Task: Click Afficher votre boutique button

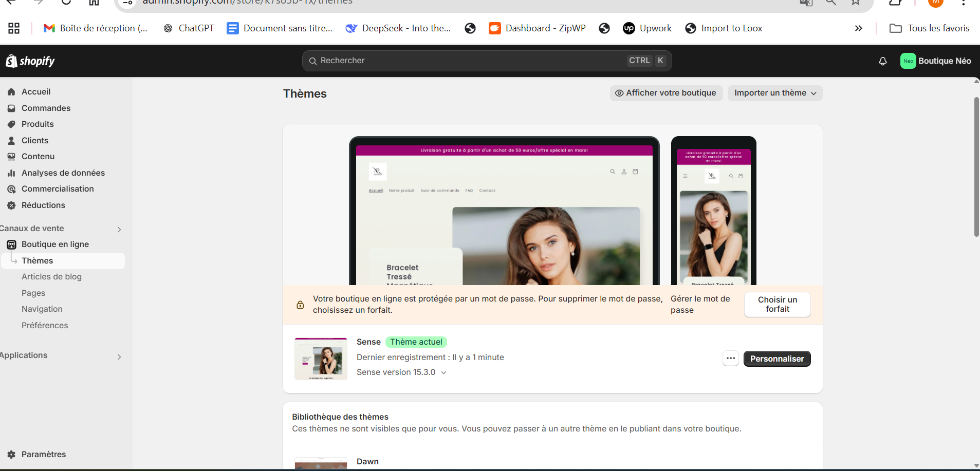Action: click(x=666, y=93)
